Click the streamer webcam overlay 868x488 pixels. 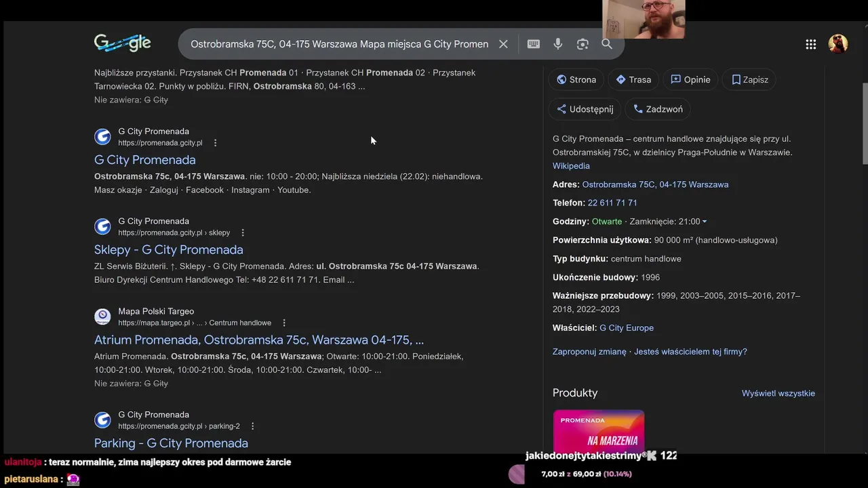pyautogui.click(x=644, y=19)
